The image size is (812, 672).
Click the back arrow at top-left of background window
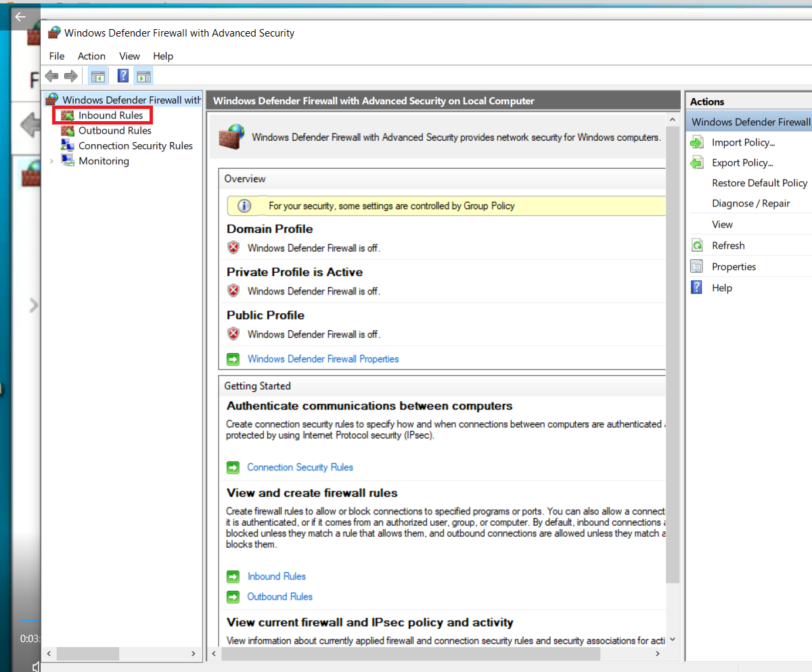[x=20, y=16]
